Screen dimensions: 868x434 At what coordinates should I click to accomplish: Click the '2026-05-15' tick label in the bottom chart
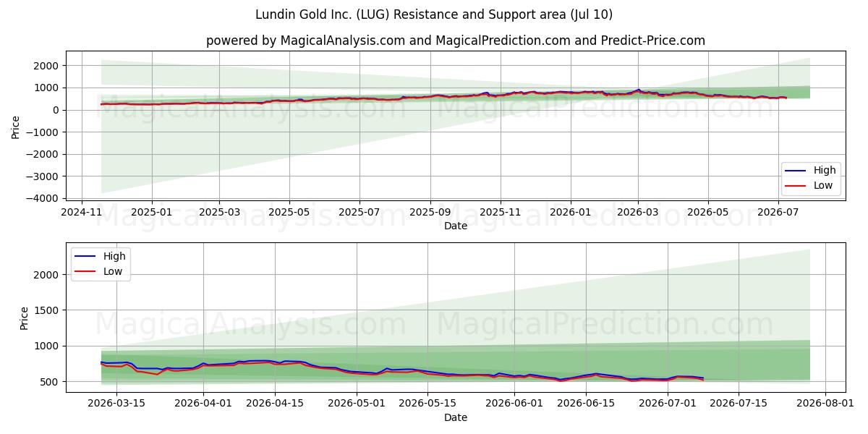(x=427, y=404)
